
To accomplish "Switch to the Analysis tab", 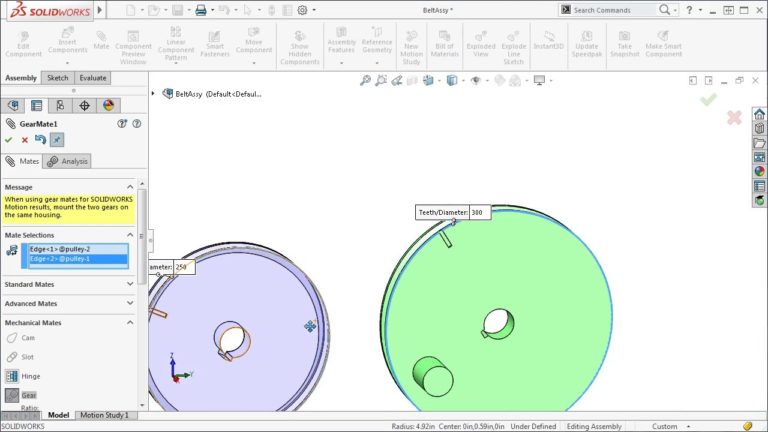I will tap(68, 161).
